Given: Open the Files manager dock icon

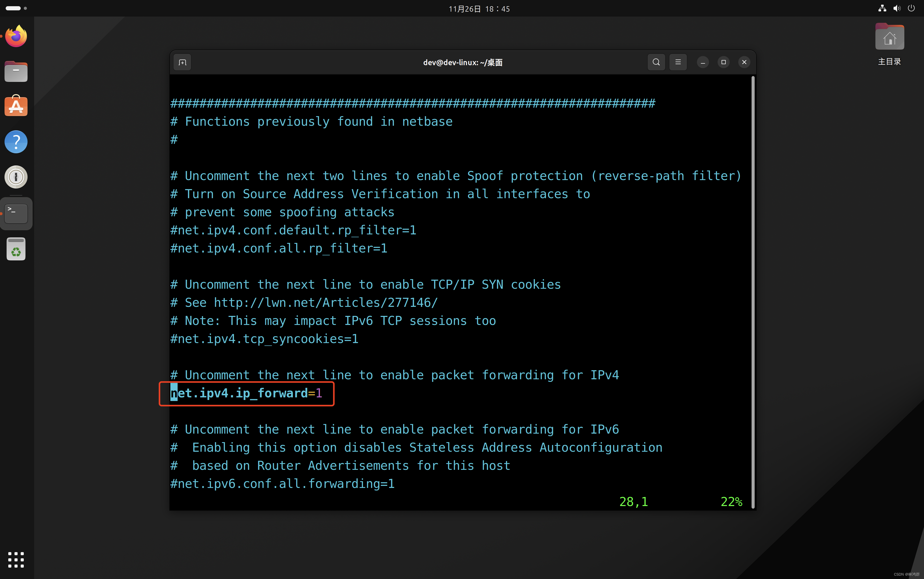Looking at the screenshot, I should (16, 71).
